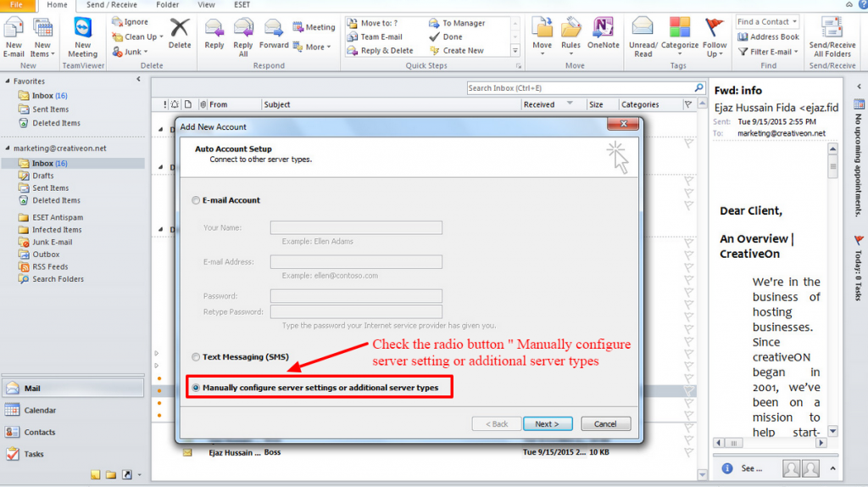Open the Address Book

[768, 36]
